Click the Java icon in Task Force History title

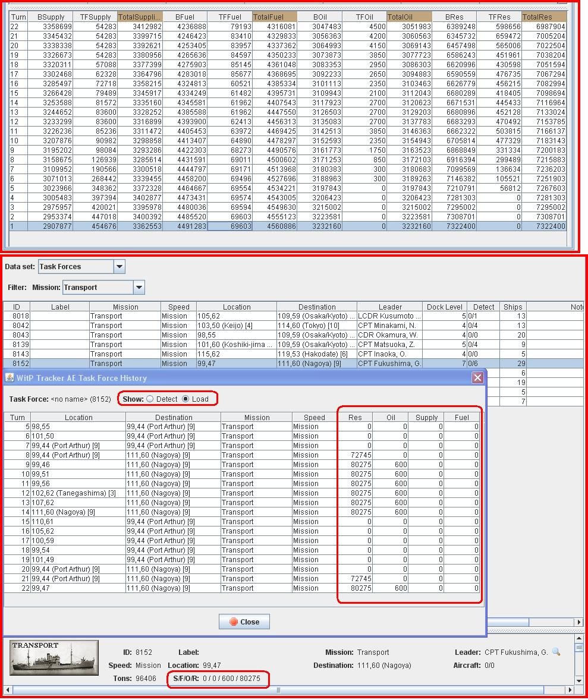click(10, 378)
